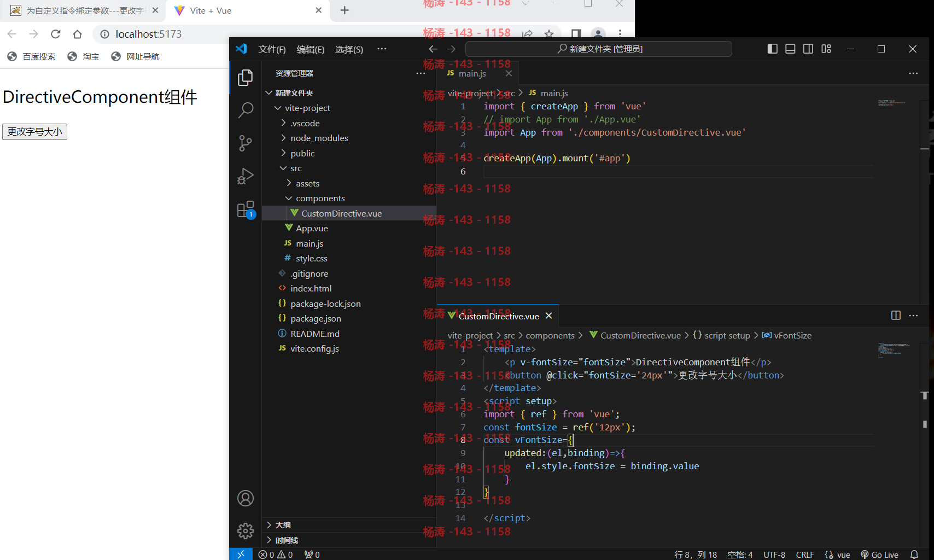Click the UTF-8 encoding in status bar

click(774, 555)
